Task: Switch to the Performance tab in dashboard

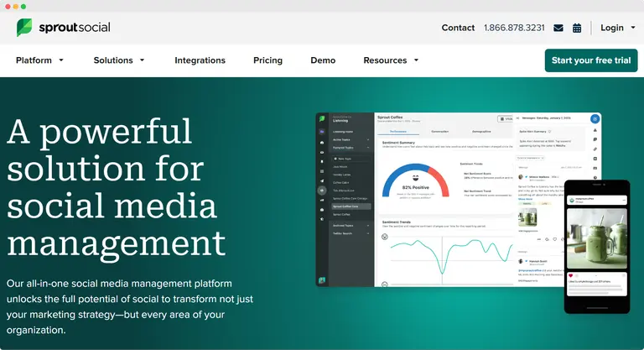Action: [x=398, y=132]
